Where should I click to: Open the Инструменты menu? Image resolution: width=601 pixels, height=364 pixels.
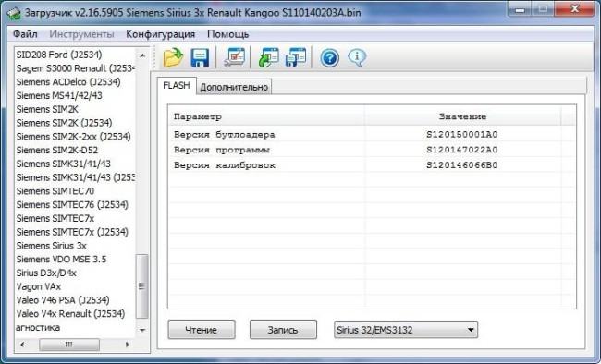pyautogui.click(x=81, y=34)
